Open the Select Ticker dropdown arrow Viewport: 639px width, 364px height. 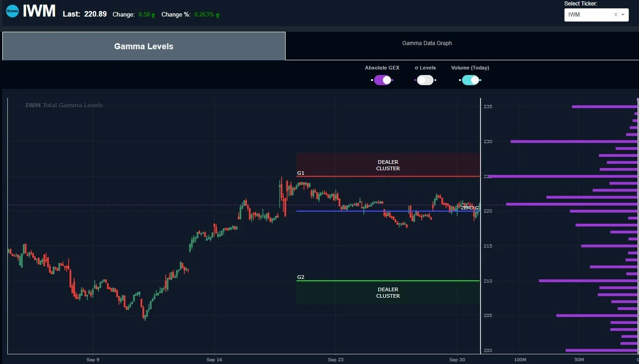[623, 15]
